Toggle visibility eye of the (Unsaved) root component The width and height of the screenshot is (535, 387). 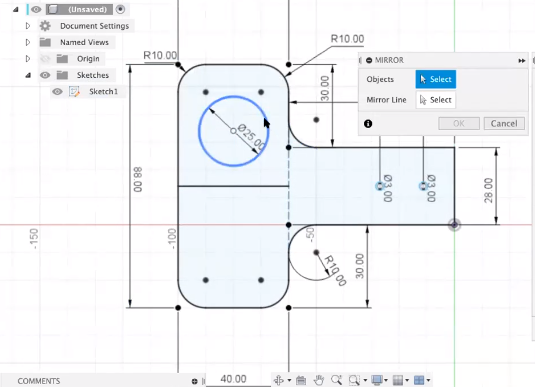(36, 10)
